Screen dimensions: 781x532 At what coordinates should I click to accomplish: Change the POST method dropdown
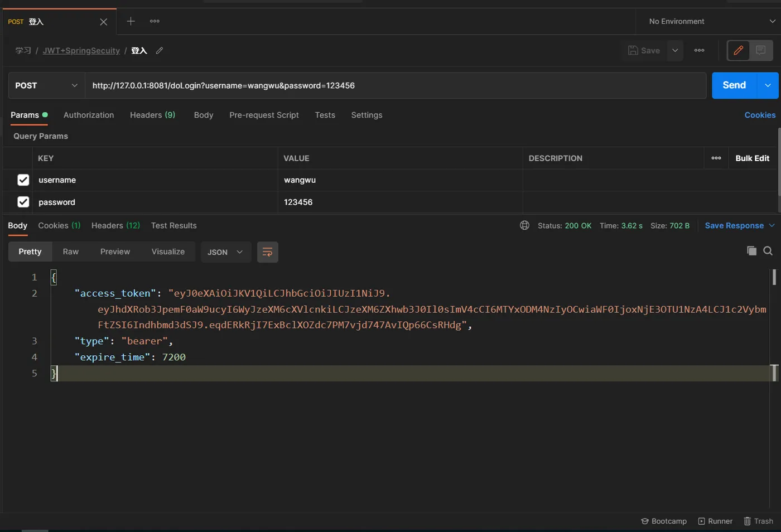tap(46, 85)
